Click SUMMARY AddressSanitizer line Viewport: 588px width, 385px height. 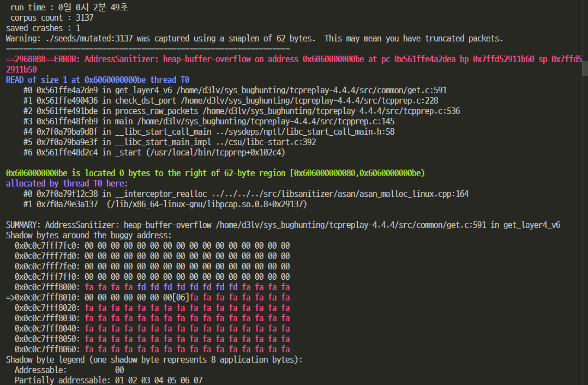click(x=283, y=225)
